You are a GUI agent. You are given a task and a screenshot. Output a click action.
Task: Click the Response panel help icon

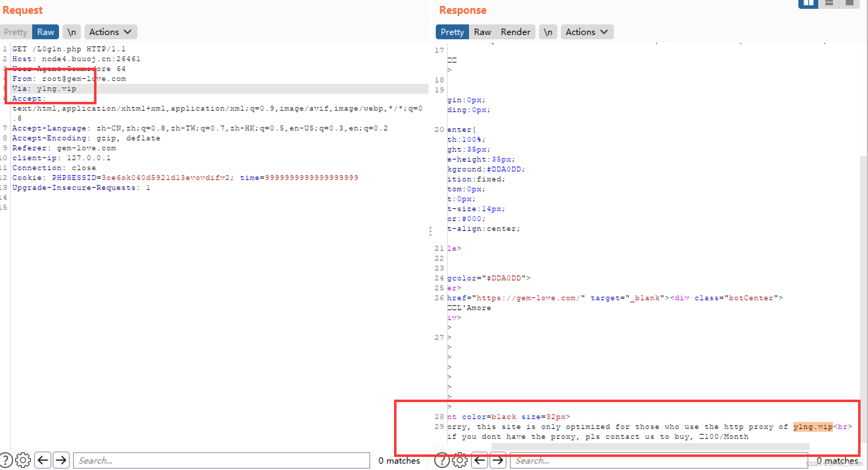(x=442, y=460)
